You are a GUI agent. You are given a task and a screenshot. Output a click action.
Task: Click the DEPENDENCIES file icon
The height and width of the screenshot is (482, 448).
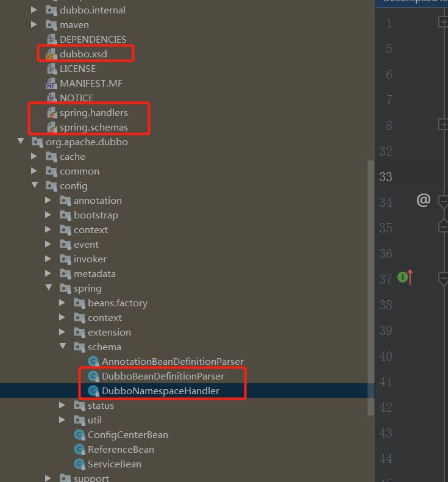click(52, 39)
